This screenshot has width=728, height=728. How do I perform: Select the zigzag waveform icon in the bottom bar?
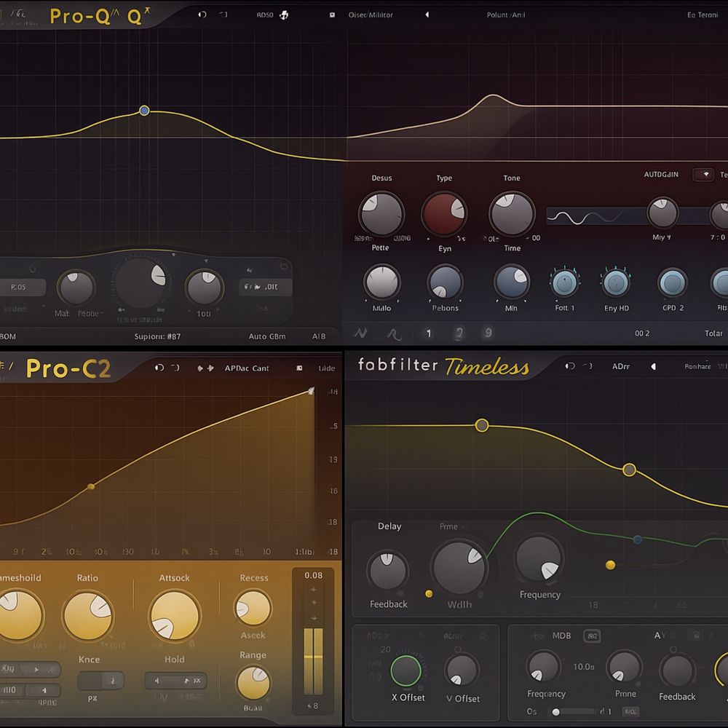pyautogui.click(x=360, y=333)
